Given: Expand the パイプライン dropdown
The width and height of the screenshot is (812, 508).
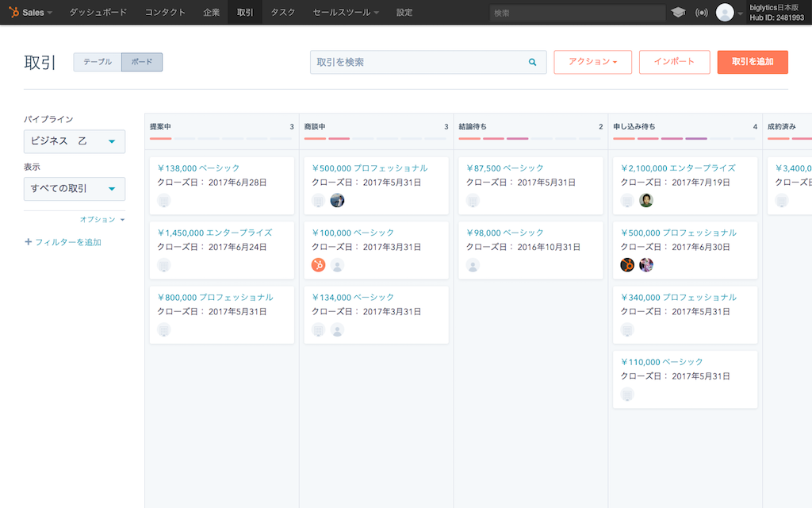Looking at the screenshot, I should pyautogui.click(x=75, y=141).
